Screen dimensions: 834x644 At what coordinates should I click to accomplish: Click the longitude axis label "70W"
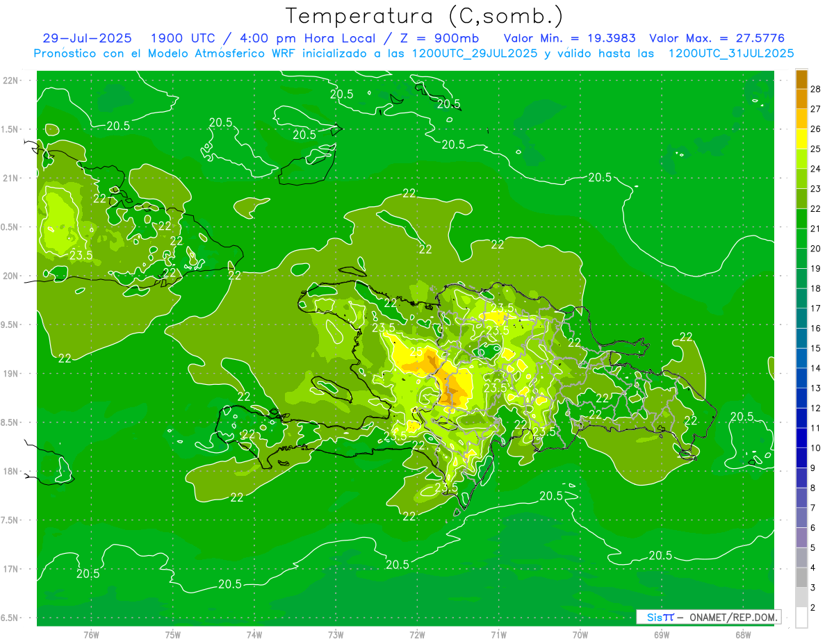(580, 635)
